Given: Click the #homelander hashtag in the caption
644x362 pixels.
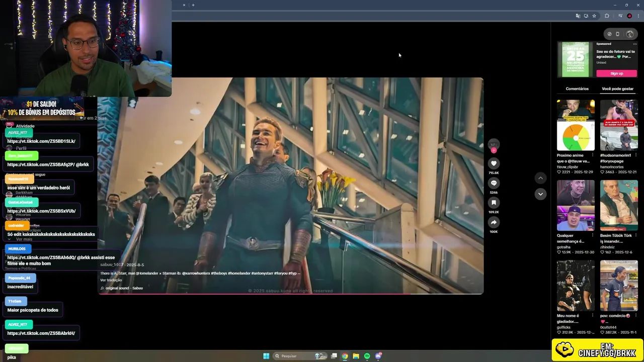Looking at the screenshot, I should point(239,274).
